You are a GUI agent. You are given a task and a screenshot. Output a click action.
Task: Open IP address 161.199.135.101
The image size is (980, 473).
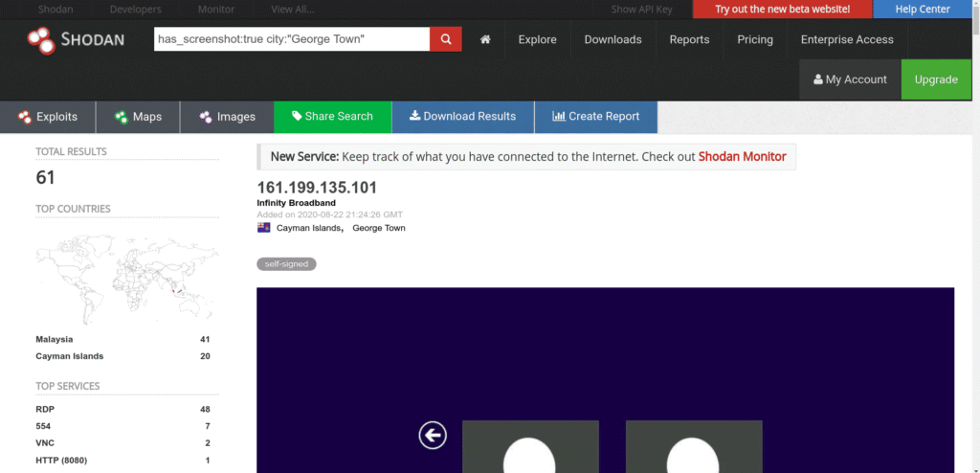[x=317, y=188]
